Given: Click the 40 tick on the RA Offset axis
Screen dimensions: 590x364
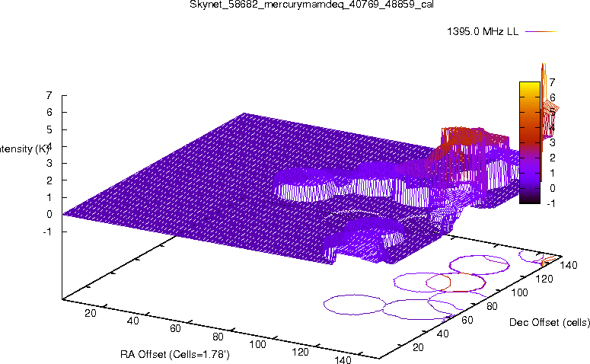Looking at the screenshot, I should pyautogui.click(x=132, y=321).
